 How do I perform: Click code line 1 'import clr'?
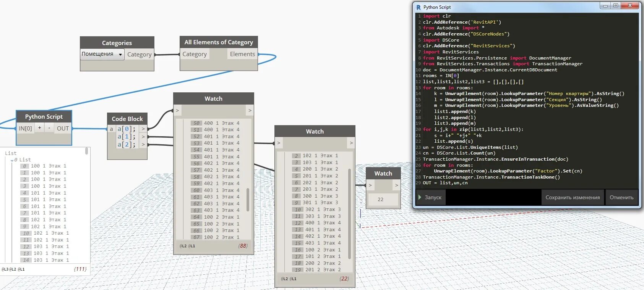point(436,16)
